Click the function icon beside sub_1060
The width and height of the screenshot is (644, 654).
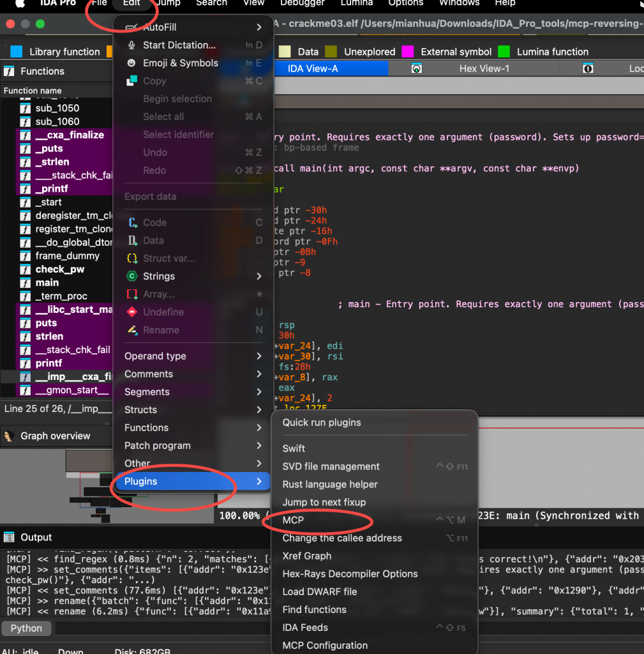click(26, 122)
